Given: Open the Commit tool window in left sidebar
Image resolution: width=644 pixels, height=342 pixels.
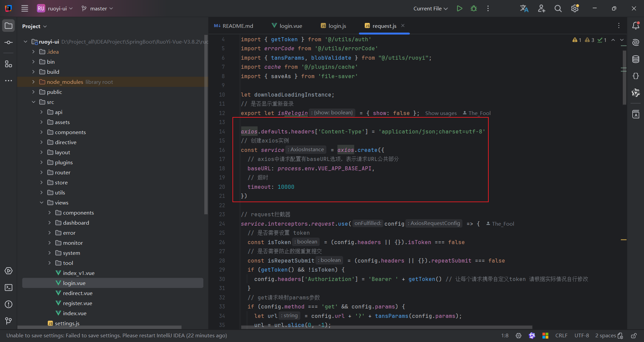Looking at the screenshot, I should [8, 43].
